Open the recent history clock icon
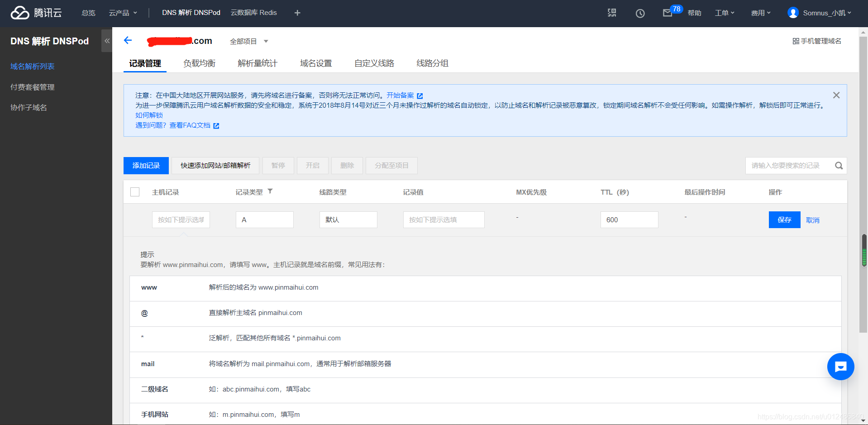The image size is (868, 425). point(640,13)
